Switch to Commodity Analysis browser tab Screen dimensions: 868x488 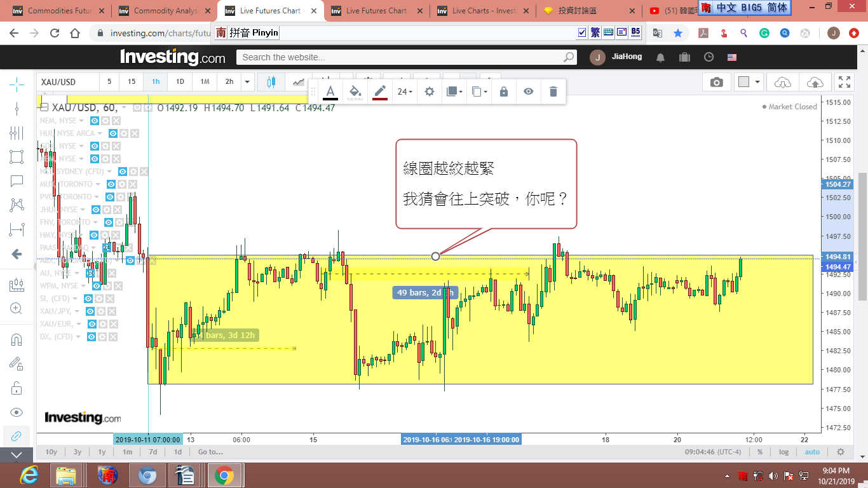point(165,11)
